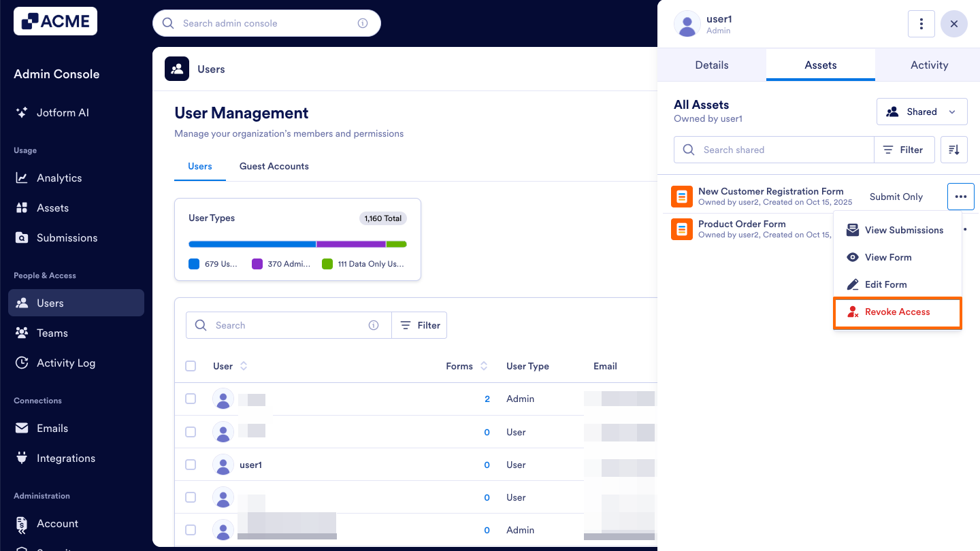This screenshot has width=980, height=551.
Task: Open the Shared assets dropdown
Action: (x=922, y=112)
